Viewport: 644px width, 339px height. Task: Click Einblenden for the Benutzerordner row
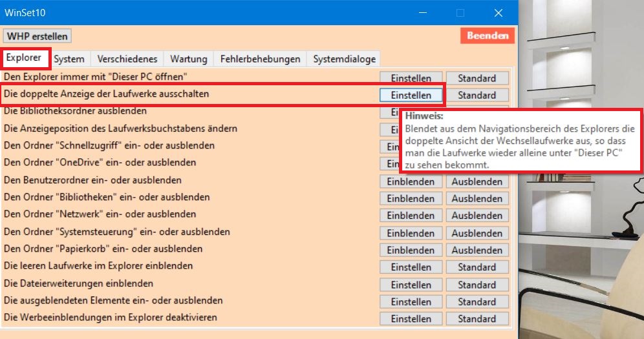pyautogui.click(x=411, y=181)
